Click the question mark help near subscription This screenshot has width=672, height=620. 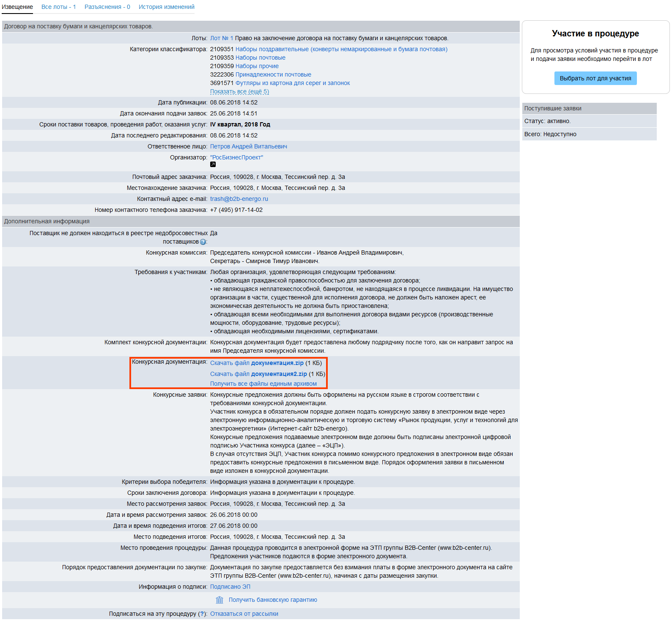202,614
